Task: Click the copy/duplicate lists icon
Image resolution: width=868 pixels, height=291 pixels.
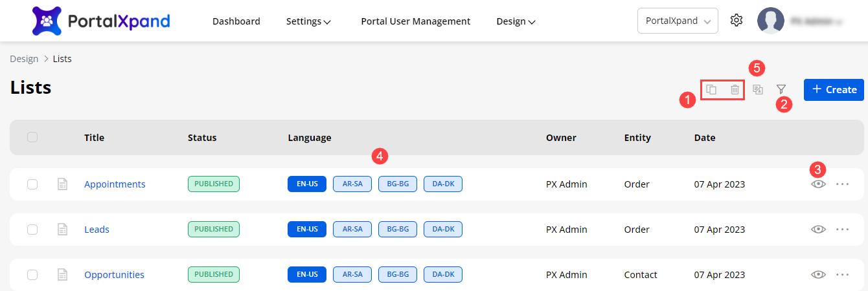Action: 711,90
